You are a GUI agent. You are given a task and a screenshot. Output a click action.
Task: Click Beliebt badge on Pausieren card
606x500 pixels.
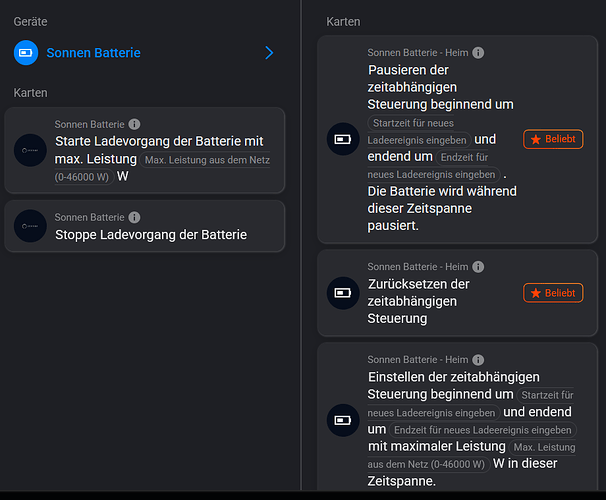point(553,139)
